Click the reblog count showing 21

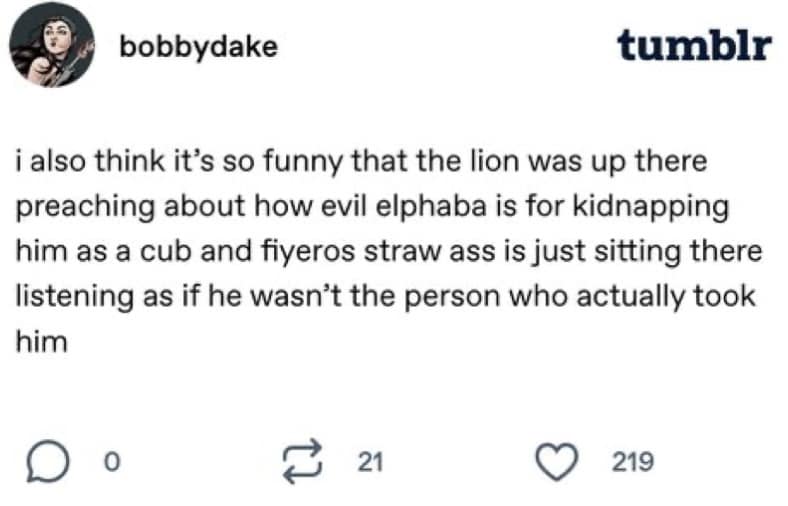[370, 462]
